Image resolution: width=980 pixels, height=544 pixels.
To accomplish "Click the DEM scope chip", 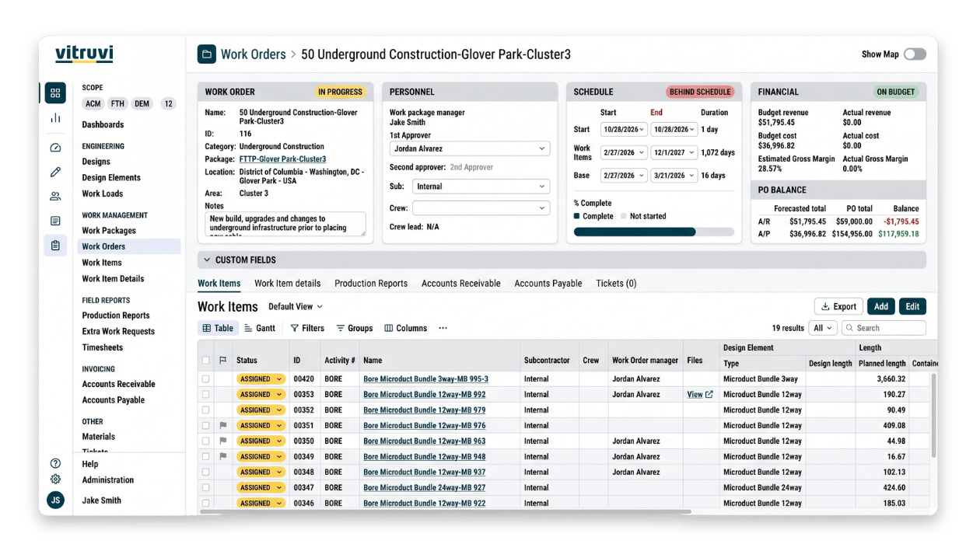I will coord(142,103).
